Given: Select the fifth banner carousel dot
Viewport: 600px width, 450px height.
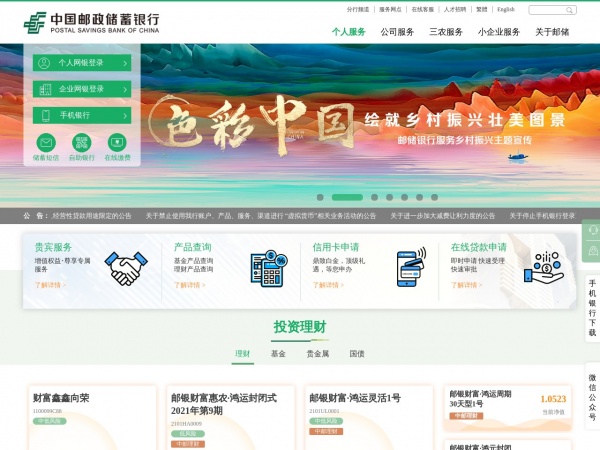Looking at the screenshot, I should coord(404,197).
